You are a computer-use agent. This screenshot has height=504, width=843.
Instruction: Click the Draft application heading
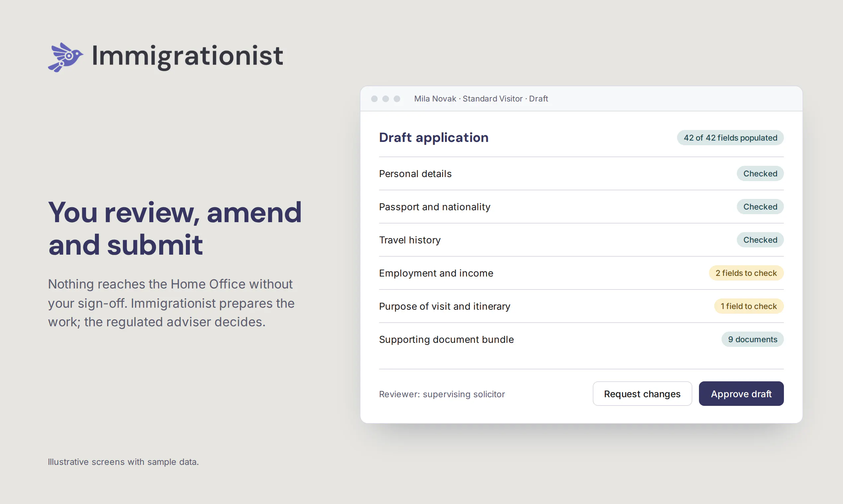[434, 138]
